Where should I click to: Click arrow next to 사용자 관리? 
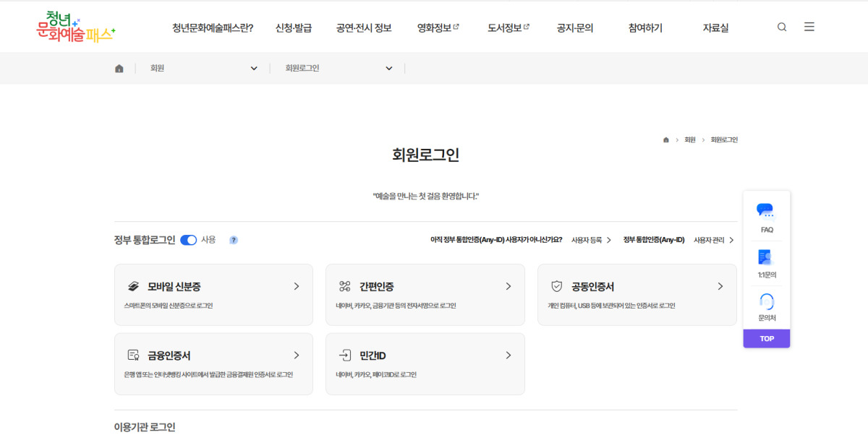point(731,240)
